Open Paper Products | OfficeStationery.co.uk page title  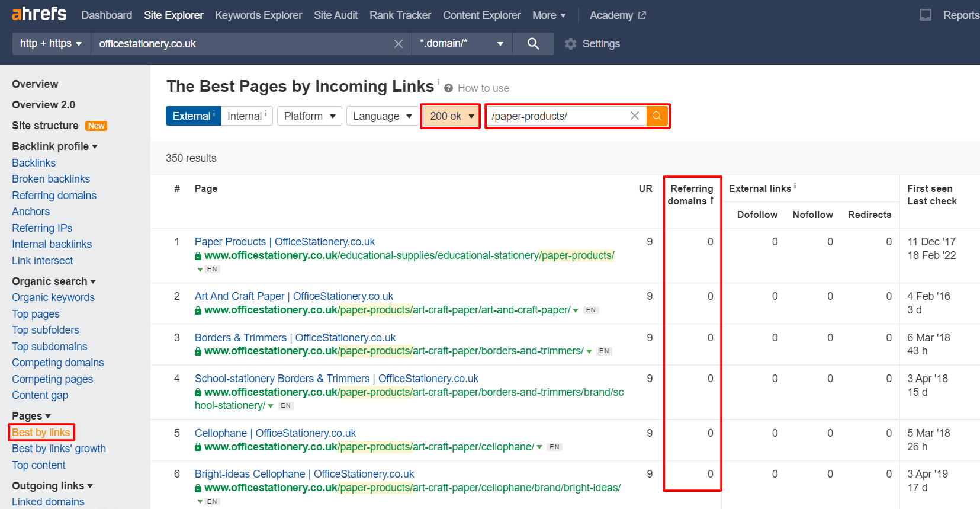pyautogui.click(x=285, y=242)
